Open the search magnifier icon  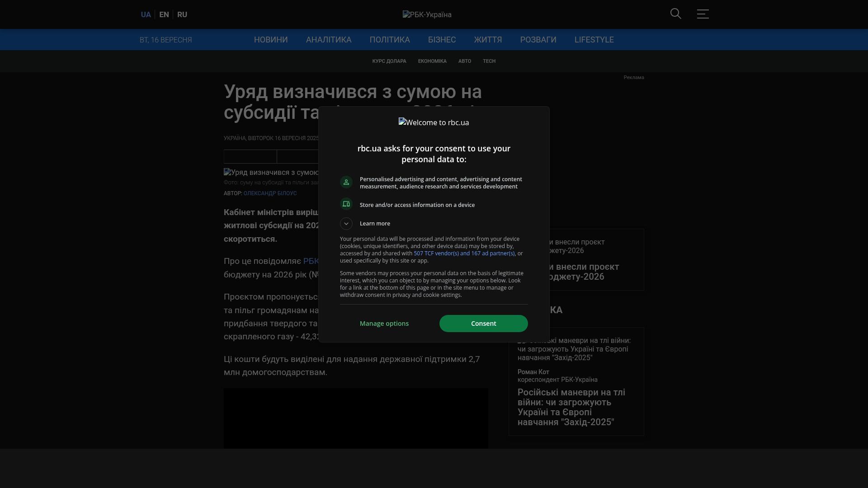pos(675,14)
